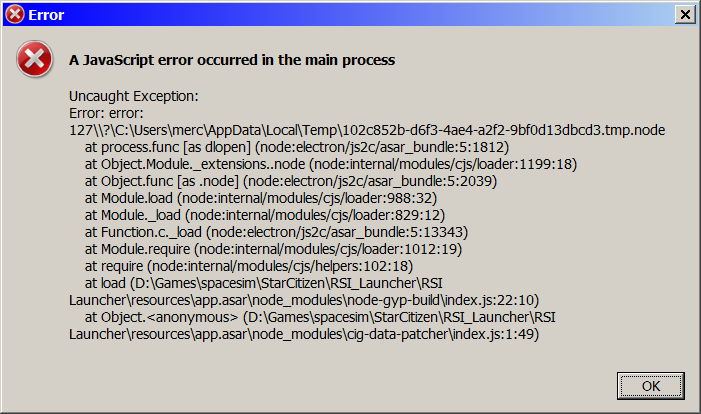Click the tmp.node temp file path line
701x414 pixels.
pos(367,131)
